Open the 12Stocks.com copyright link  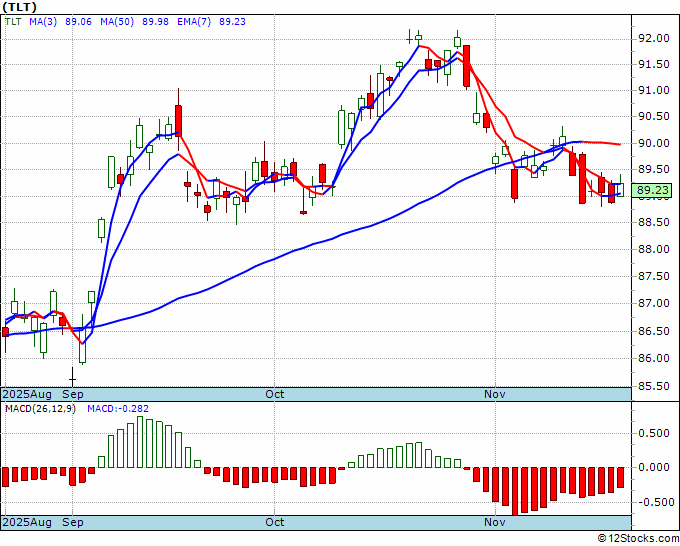coord(638,539)
